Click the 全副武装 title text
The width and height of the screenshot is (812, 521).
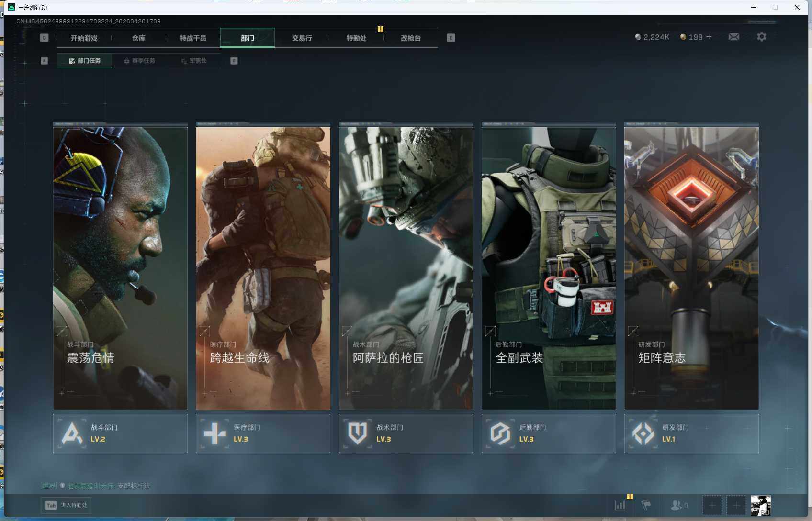pos(519,358)
